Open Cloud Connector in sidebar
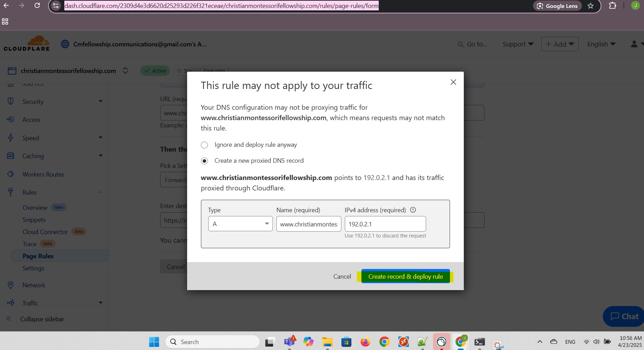This screenshot has height=350, width=644. [x=45, y=232]
